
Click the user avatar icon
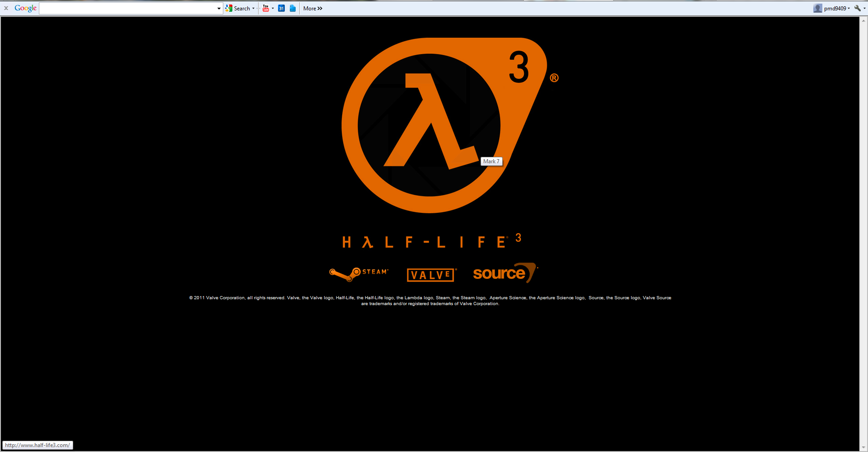817,9
